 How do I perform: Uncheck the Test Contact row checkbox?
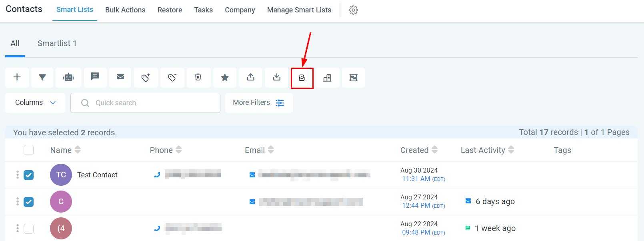(x=28, y=175)
